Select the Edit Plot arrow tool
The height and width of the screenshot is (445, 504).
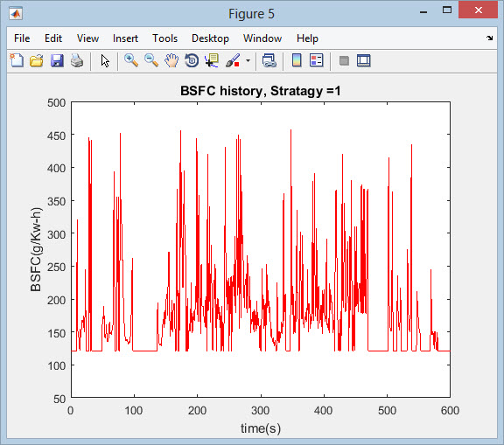(105, 60)
